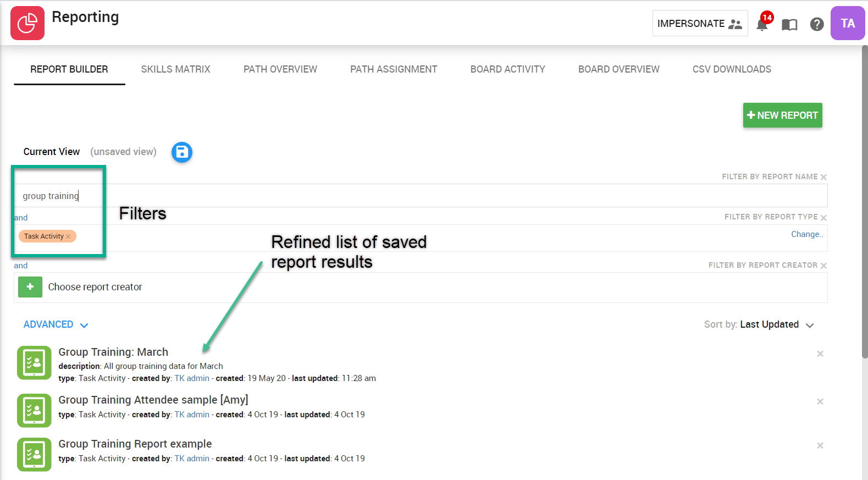This screenshot has height=480, width=868.
Task: Click in the report name filter field
Action: click(421, 196)
